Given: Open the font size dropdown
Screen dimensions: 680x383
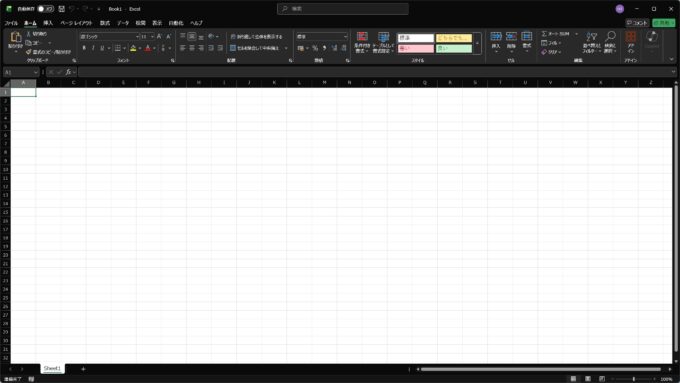Looking at the screenshot, I should coord(152,37).
